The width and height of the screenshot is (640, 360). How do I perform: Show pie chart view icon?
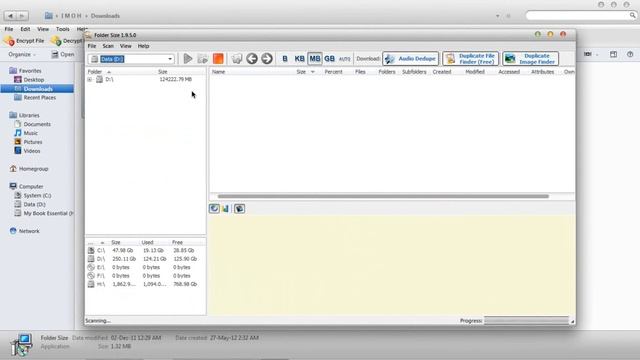(x=214, y=209)
